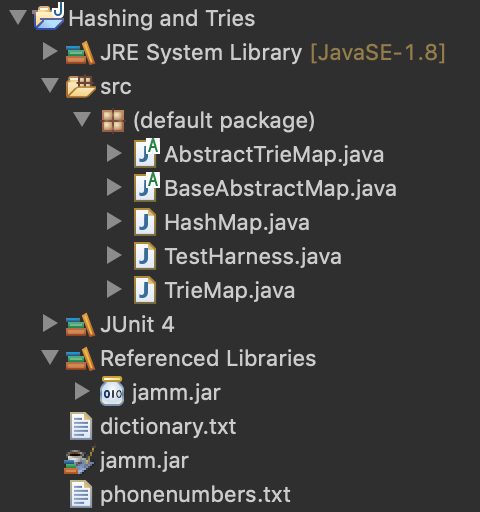Click the AbstractTrieMap.java abstract class file icon

tap(147, 153)
